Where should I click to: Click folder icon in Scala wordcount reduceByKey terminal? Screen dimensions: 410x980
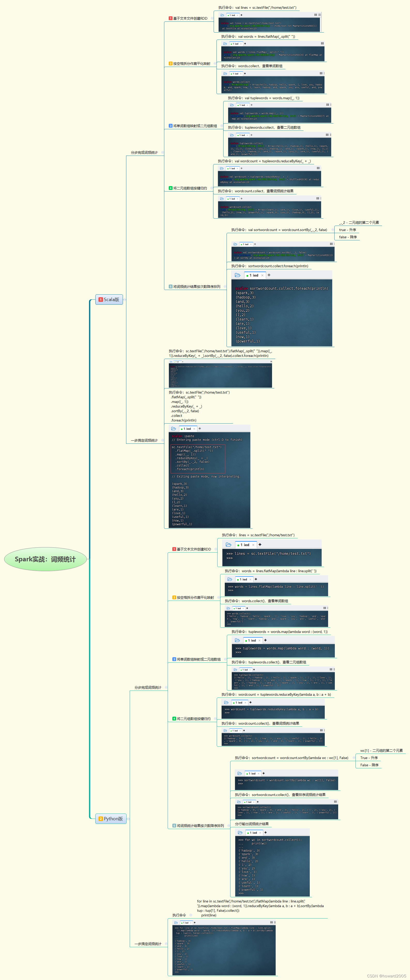(222, 168)
